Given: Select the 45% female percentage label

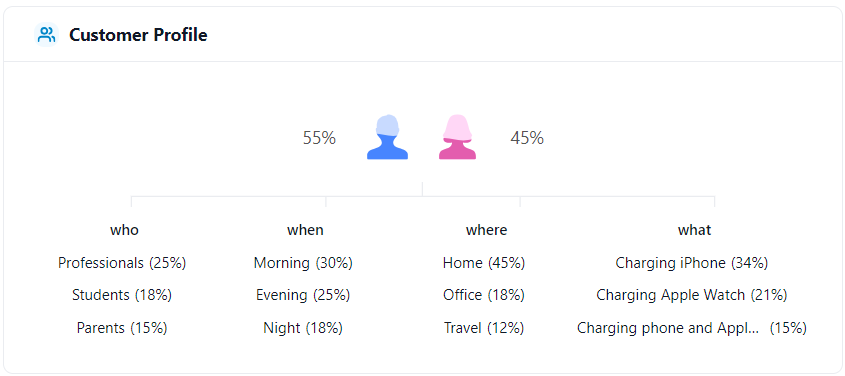Looking at the screenshot, I should pyautogui.click(x=527, y=138).
